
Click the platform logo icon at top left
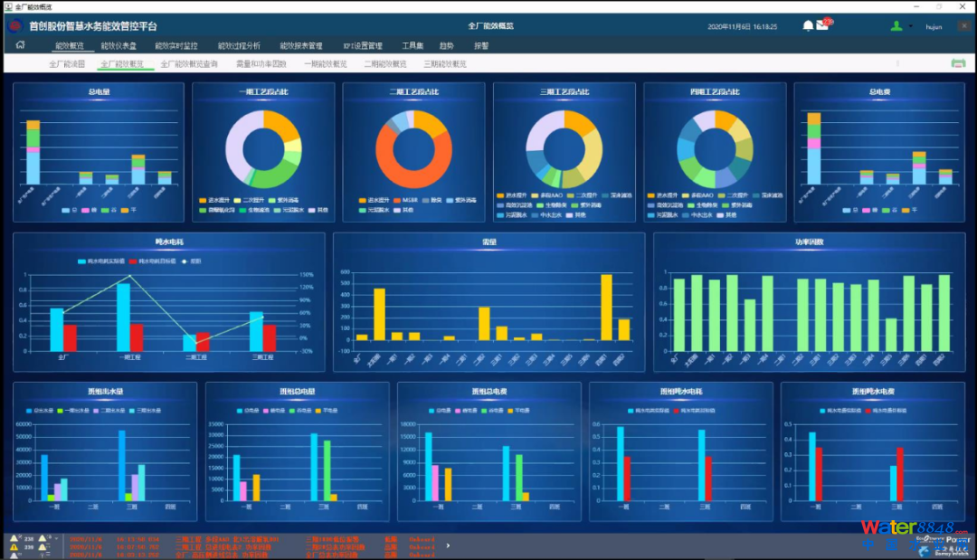click(14, 26)
